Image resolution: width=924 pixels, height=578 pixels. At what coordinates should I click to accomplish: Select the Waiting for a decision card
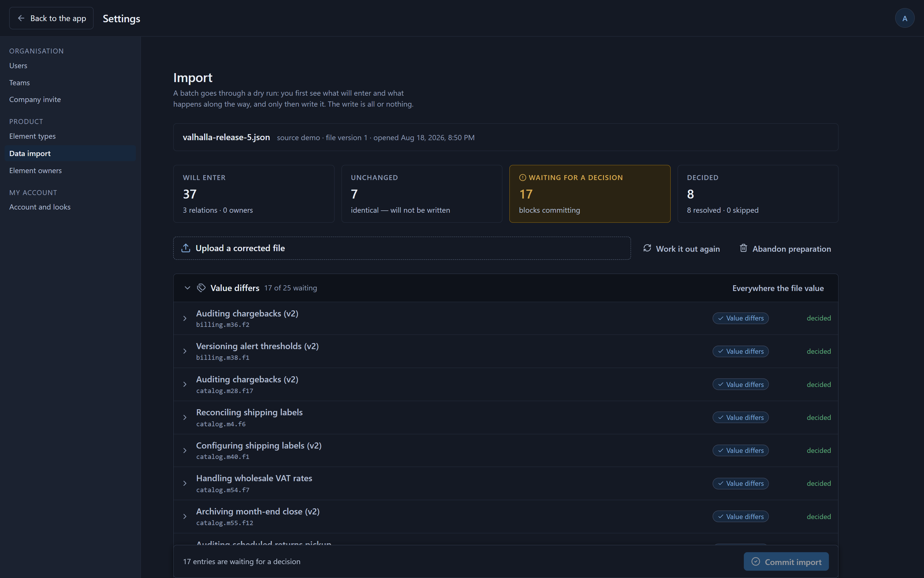point(590,194)
